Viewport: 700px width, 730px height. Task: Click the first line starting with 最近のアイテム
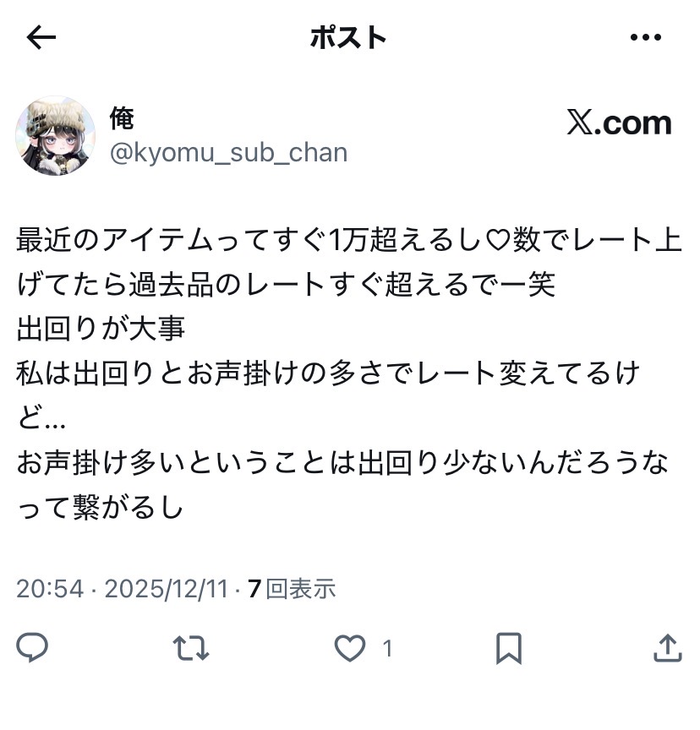click(x=349, y=240)
